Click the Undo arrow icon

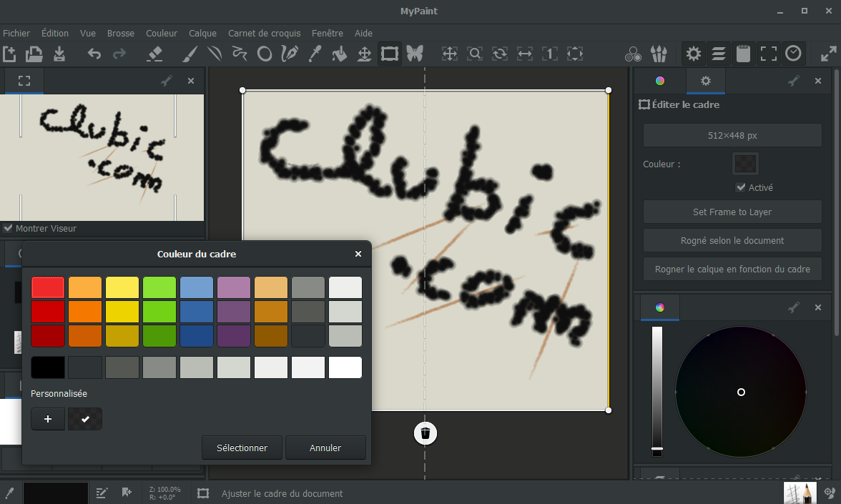[94, 54]
